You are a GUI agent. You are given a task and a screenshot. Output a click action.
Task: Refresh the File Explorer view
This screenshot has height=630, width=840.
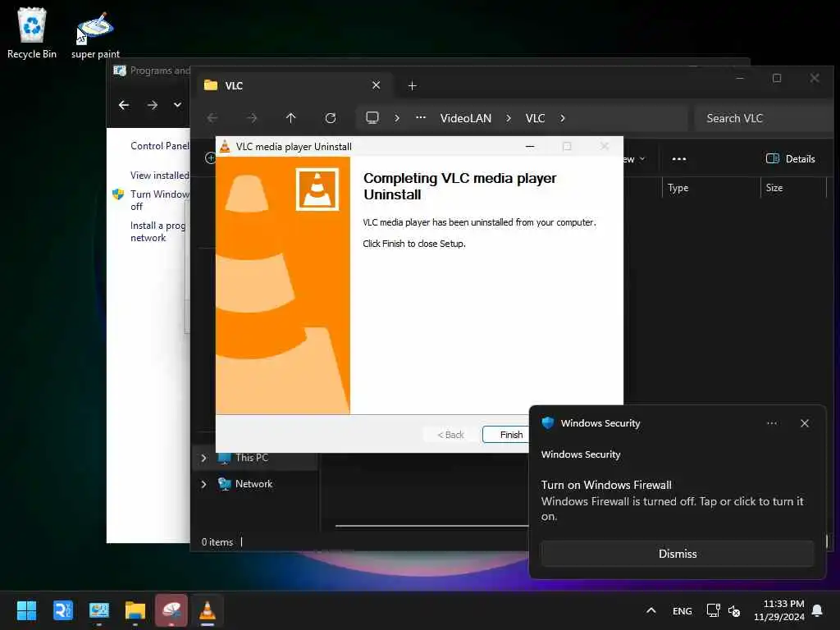[331, 118]
